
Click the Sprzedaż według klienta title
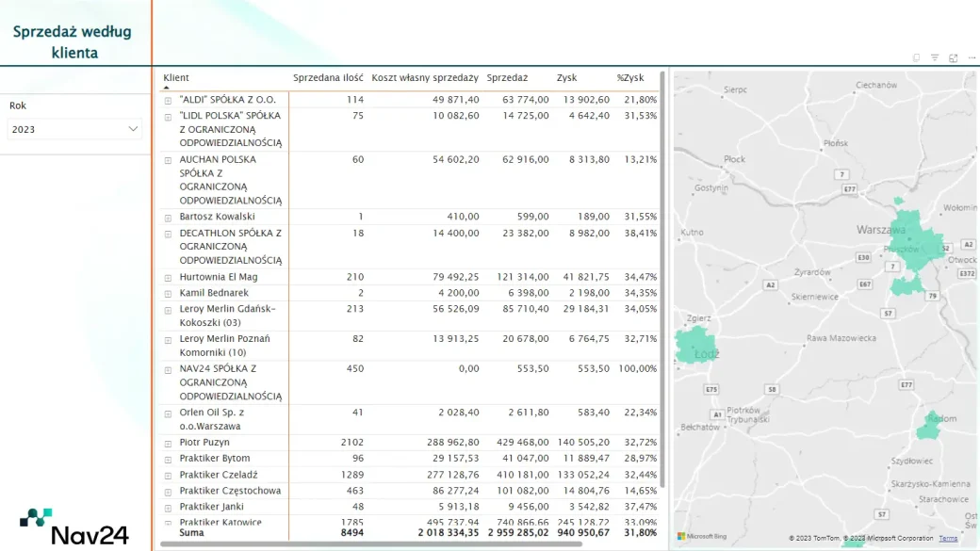[x=73, y=41]
